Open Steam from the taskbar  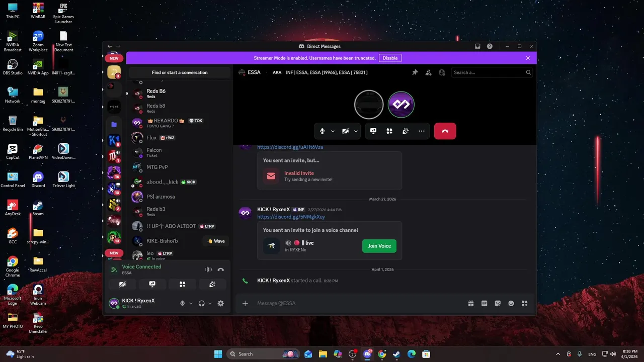(396, 354)
